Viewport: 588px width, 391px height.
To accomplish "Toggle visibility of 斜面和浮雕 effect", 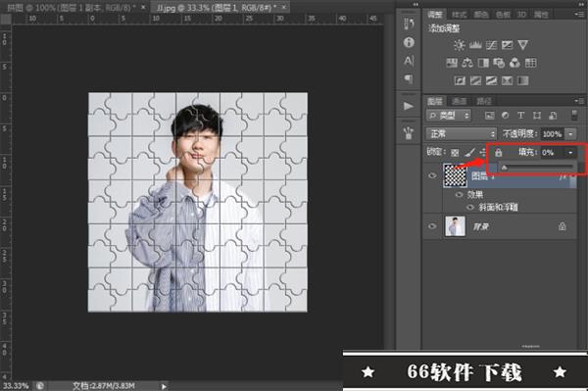I will (x=470, y=207).
